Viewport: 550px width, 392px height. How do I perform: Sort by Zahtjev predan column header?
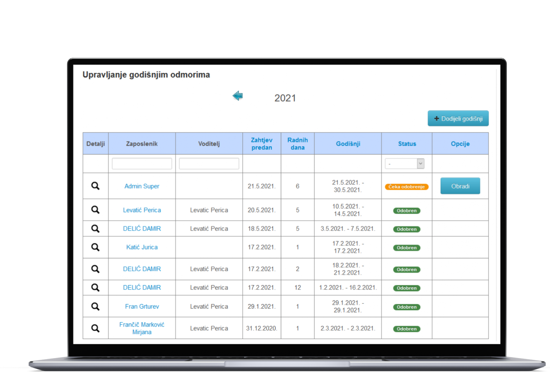[x=261, y=144]
